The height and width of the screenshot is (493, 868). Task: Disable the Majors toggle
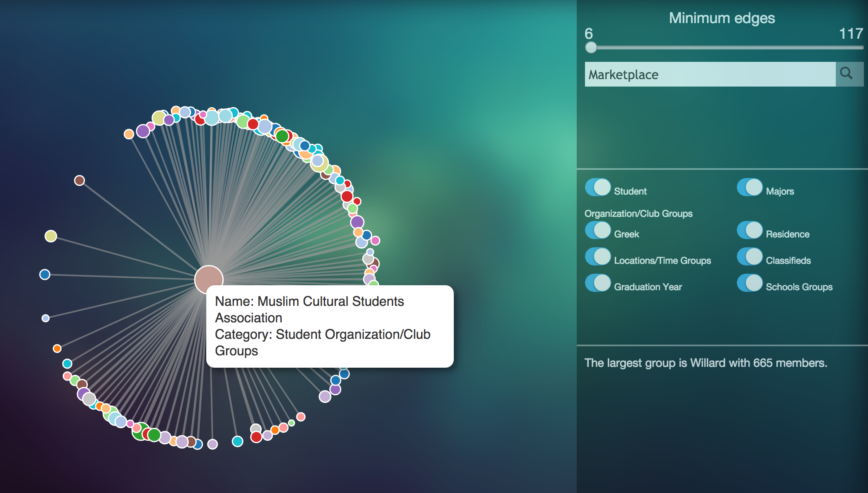pos(750,187)
